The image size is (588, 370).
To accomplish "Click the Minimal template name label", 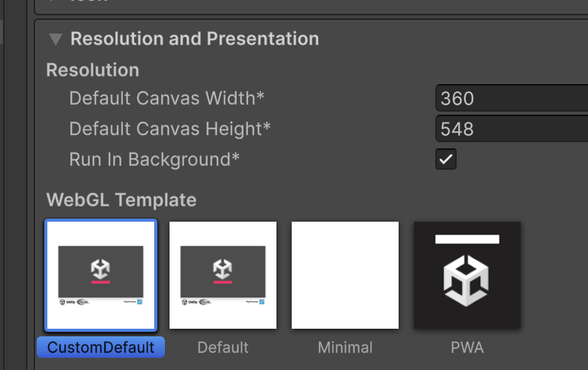I will pyautogui.click(x=345, y=348).
